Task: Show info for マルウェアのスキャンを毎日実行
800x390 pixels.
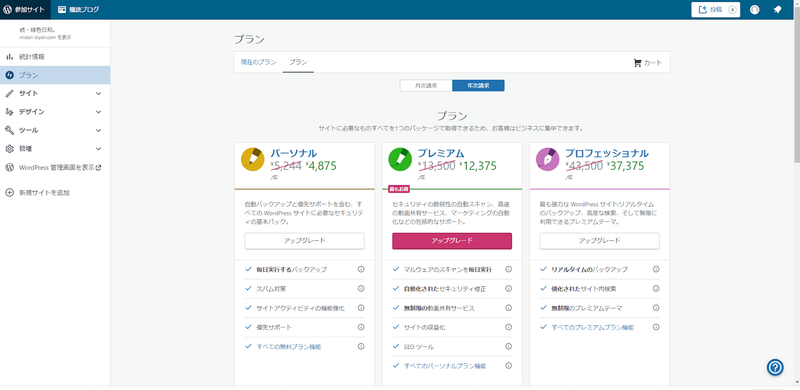Action: pos(508,269)
